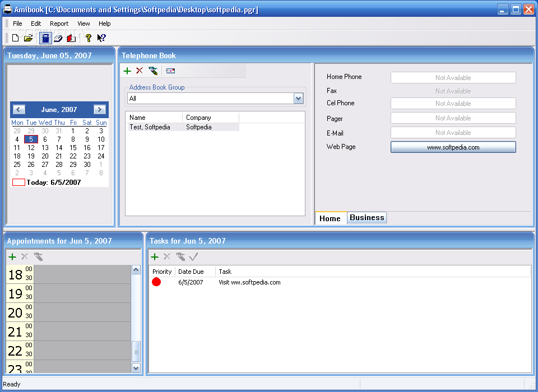538x392 pixels.
Task: Click the edit task pencil icon
Action: 180,256
